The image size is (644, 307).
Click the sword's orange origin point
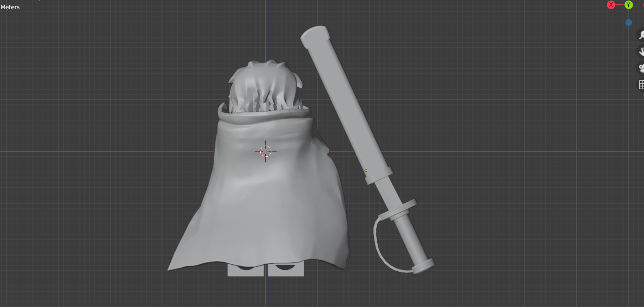(x=365, y=170)
